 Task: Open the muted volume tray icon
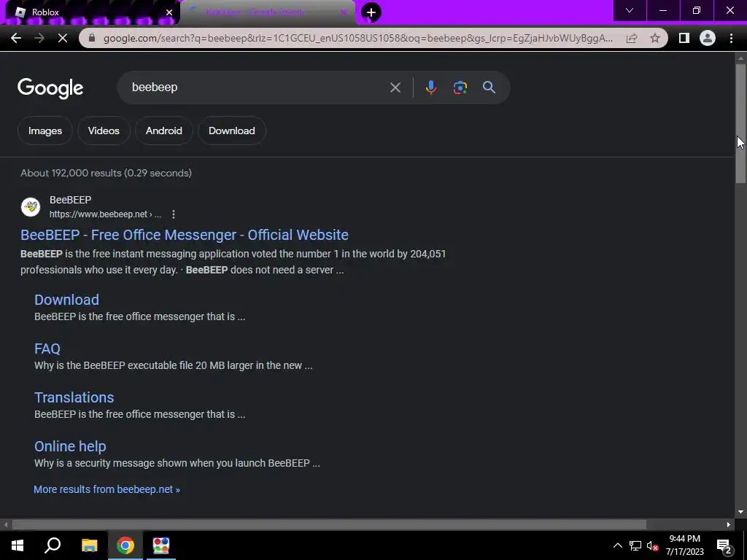652,545
